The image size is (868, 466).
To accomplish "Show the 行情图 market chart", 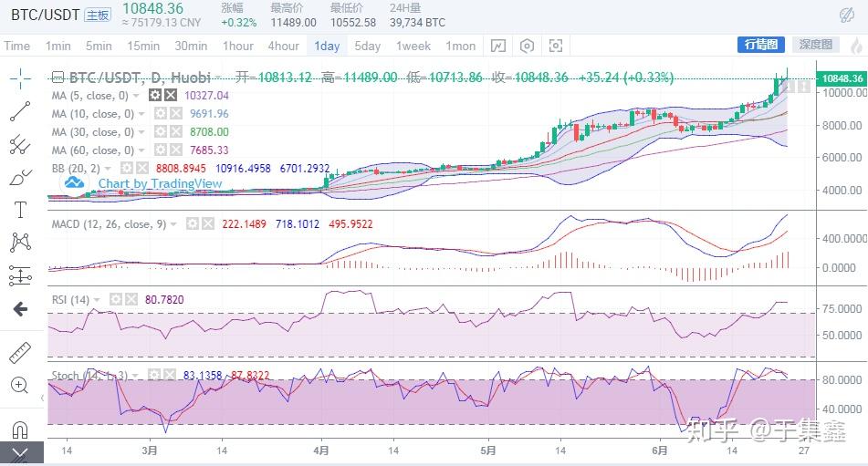I will pos(761,45).
